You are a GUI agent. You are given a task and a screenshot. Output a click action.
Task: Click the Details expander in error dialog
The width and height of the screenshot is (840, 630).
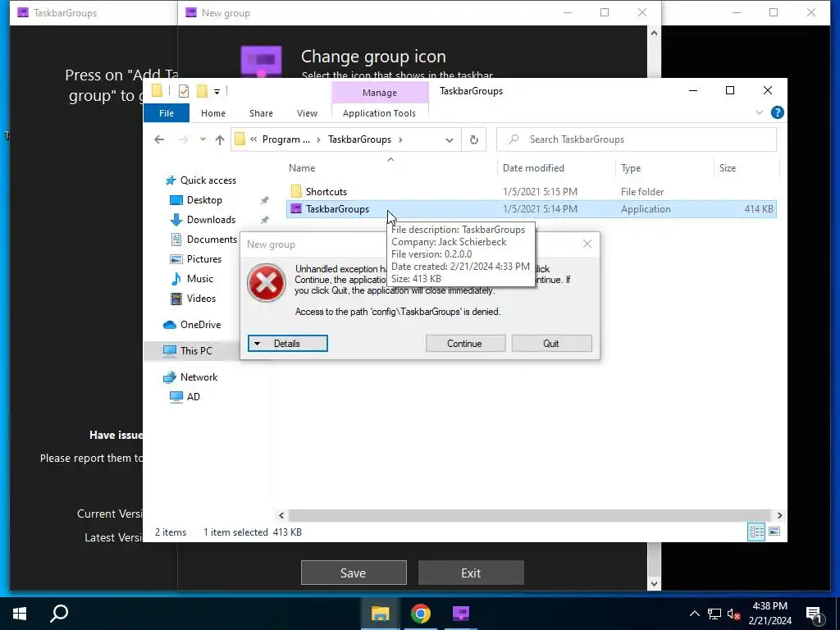(288, 344)
